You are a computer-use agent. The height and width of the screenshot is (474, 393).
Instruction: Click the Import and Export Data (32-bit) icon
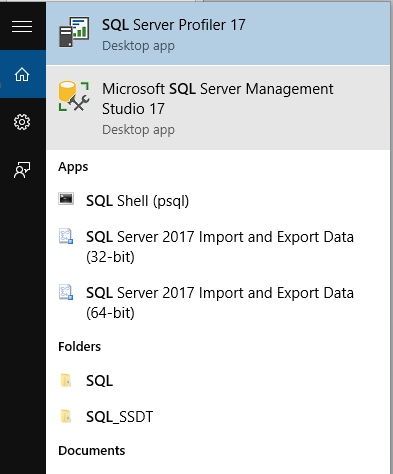click(x=66, y=236)
